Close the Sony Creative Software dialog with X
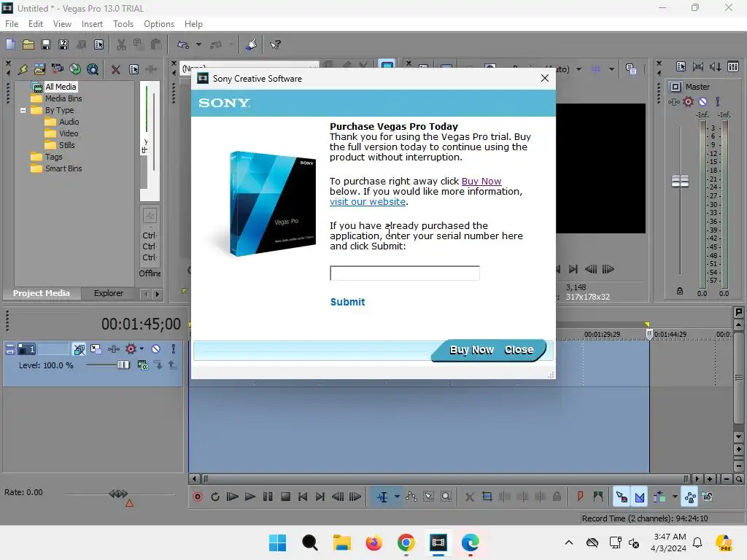This screenshot has height=560, width=747. click(545, 78)
